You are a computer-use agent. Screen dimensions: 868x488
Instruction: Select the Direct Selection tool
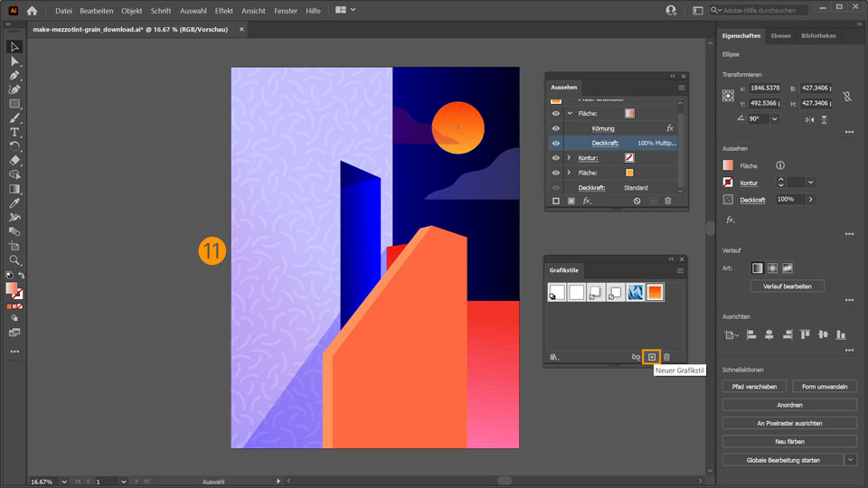(x=14, y=61)
